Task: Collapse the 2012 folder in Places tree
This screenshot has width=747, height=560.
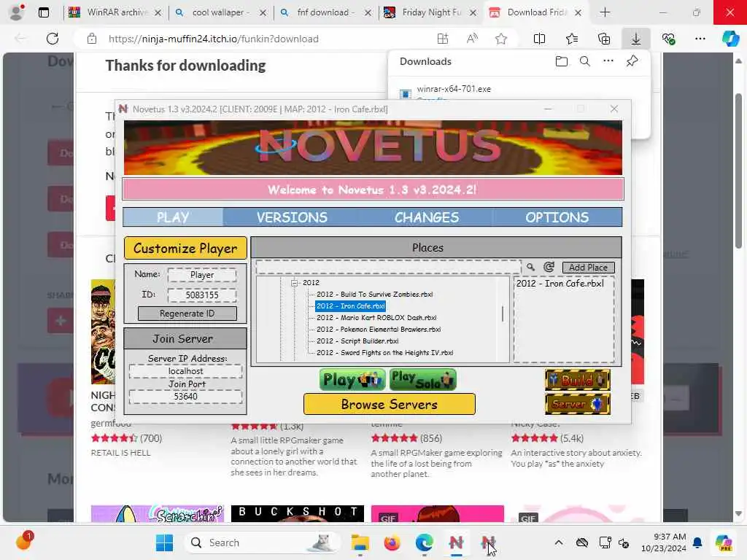Action: click(295, 282)
